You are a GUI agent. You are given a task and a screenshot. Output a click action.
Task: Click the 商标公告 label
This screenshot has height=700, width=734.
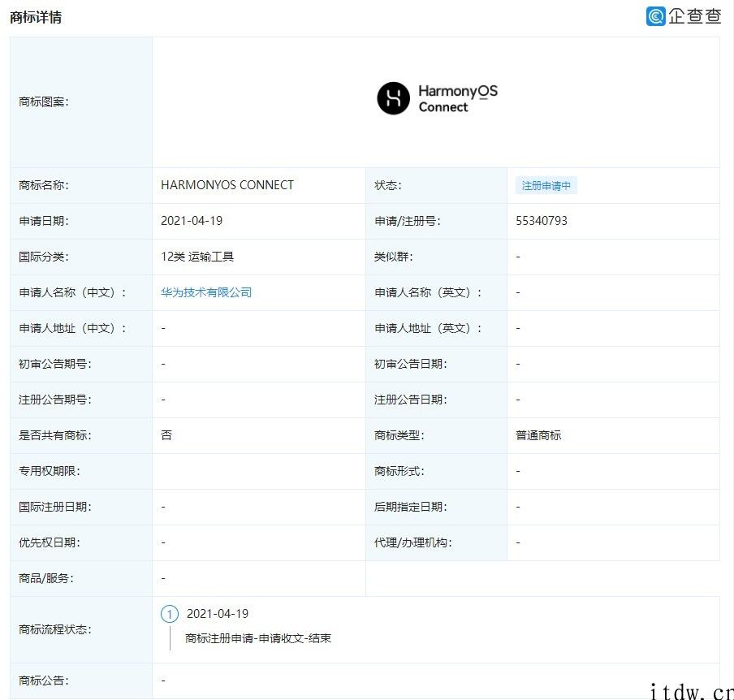coord(44,681)
